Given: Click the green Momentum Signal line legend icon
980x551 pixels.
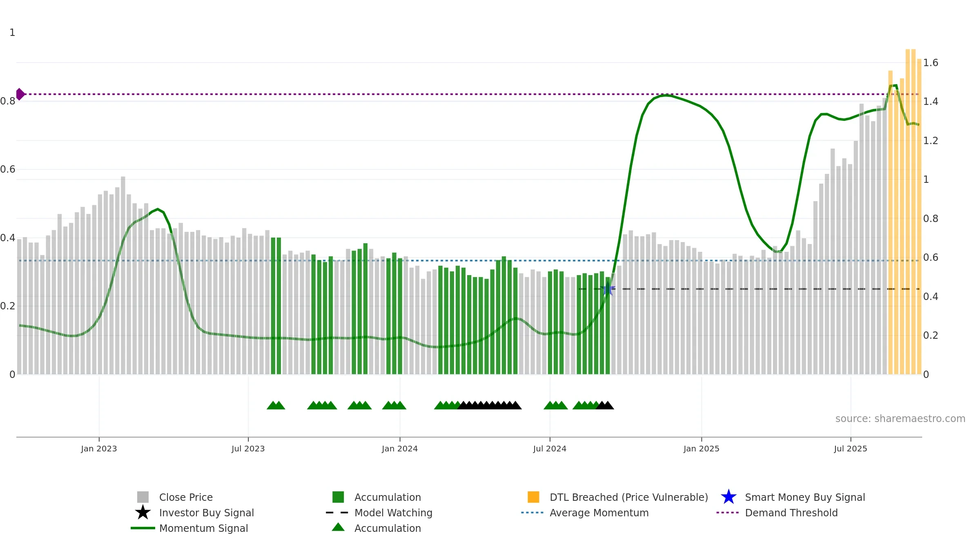Looking at the screenshot, I should pyautogui.click(x=143, y=528).
